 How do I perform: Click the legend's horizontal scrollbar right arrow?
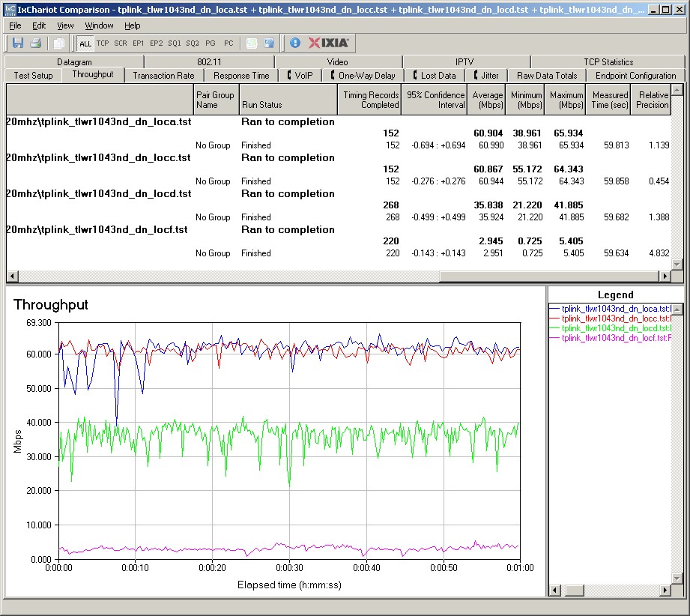[665, 590]
